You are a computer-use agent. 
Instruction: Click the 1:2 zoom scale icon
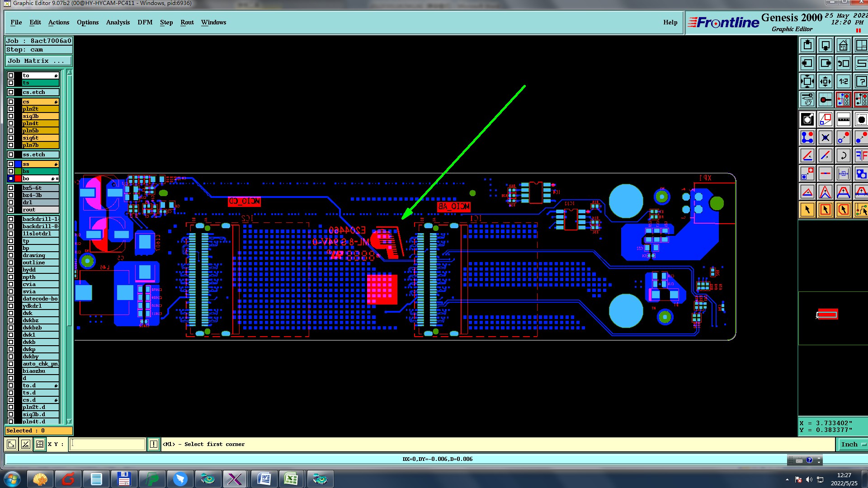(x=843, y=81)
